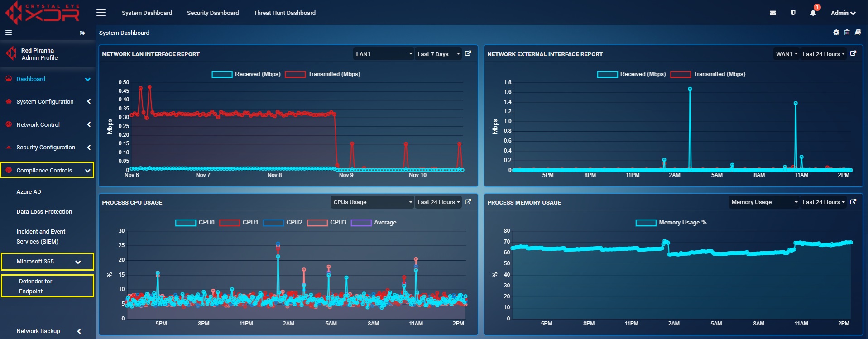Image resolution: width=868 pixels, height=339 pixels.
Task: Open the Admin user dropdown
Action: point(843,13)
